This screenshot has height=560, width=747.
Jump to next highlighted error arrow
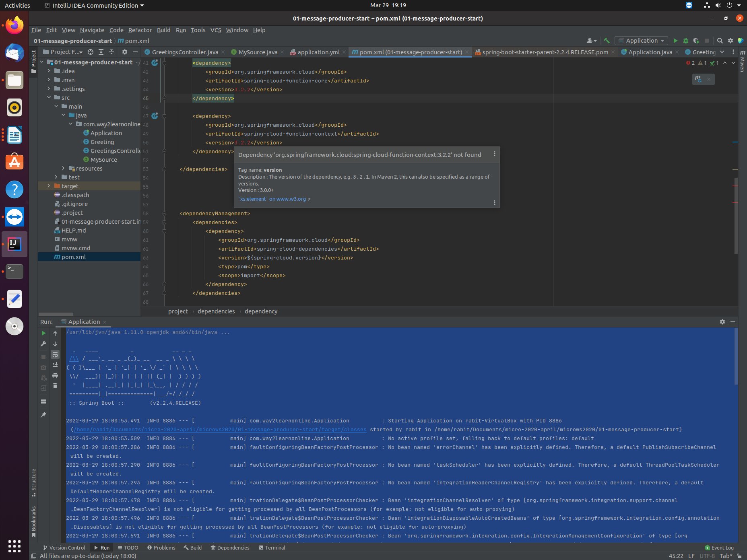coord(733,63)
